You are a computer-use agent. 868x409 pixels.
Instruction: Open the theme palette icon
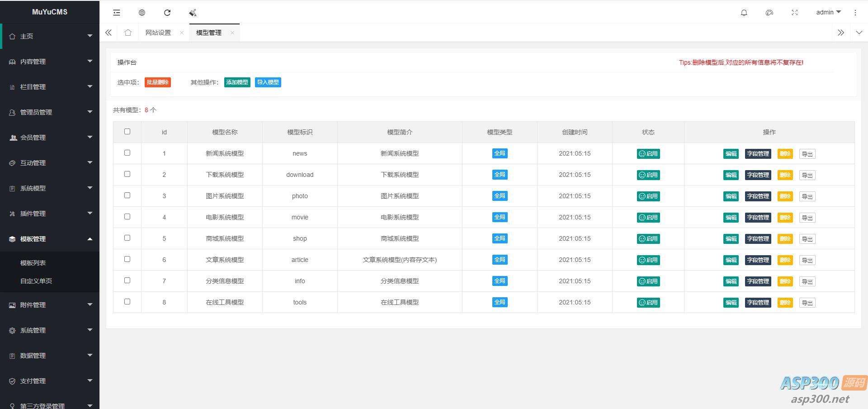tap(769, 13)
